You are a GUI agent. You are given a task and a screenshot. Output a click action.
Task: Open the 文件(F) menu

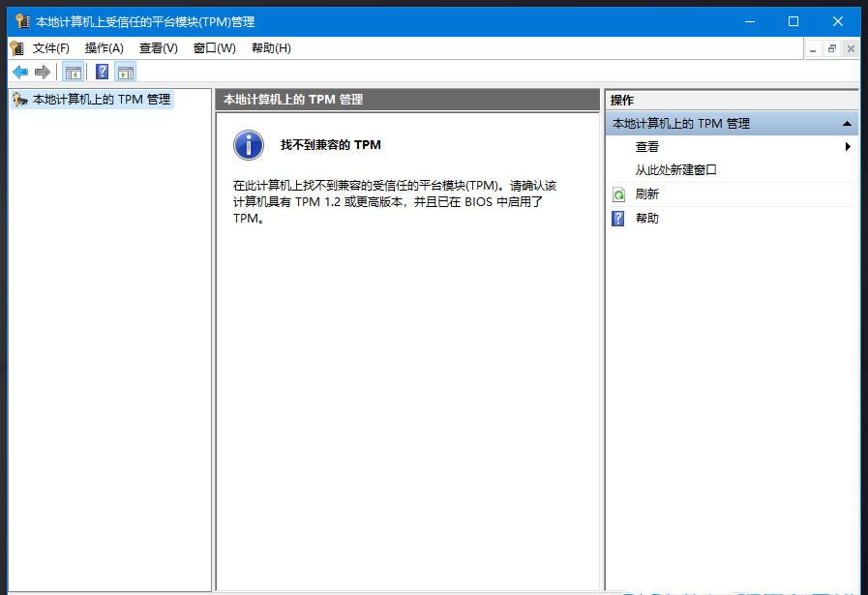(50, 47)
